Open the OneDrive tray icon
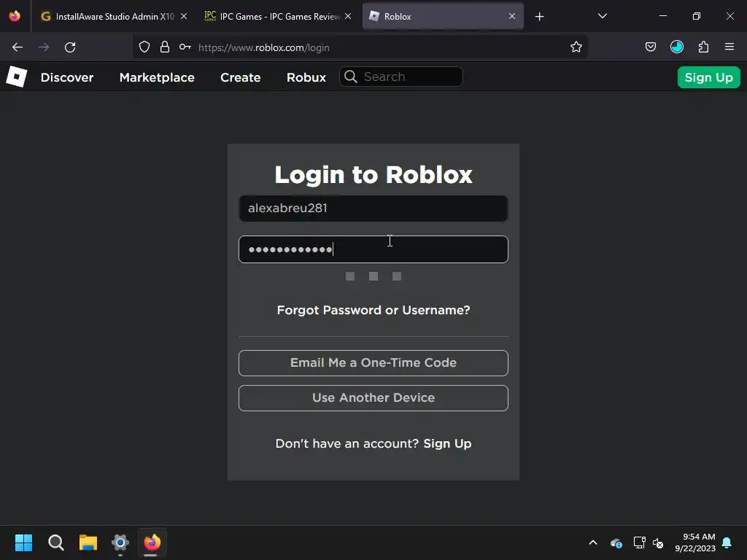 coord(616,542)
